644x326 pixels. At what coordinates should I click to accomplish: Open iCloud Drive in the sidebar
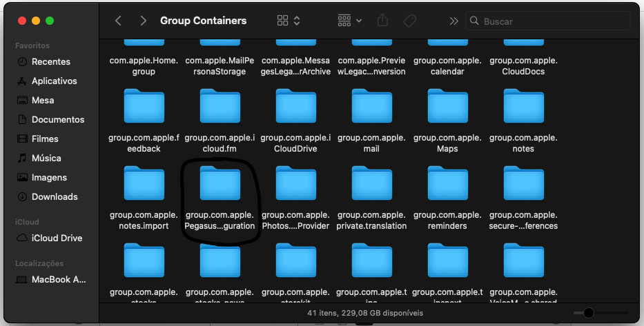click(x=57, y=238)
